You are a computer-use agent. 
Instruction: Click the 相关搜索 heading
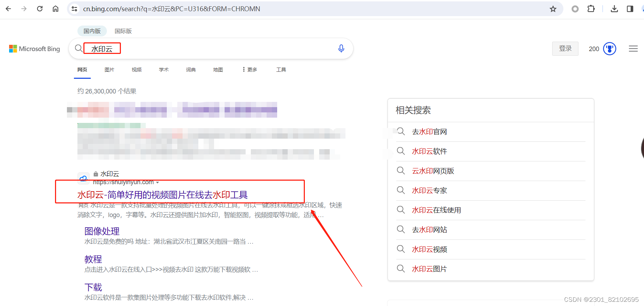[x=413, y=110]
